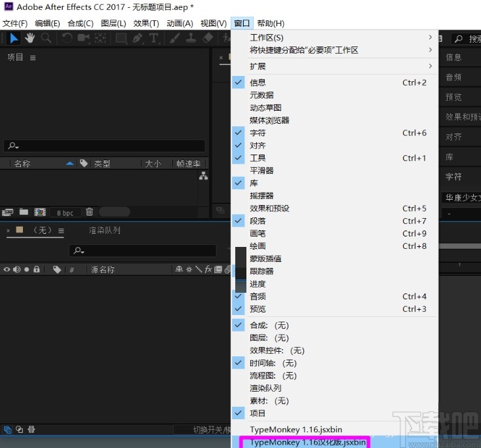
Task: Create a new folder in project panel
Action: coord(24,212)
